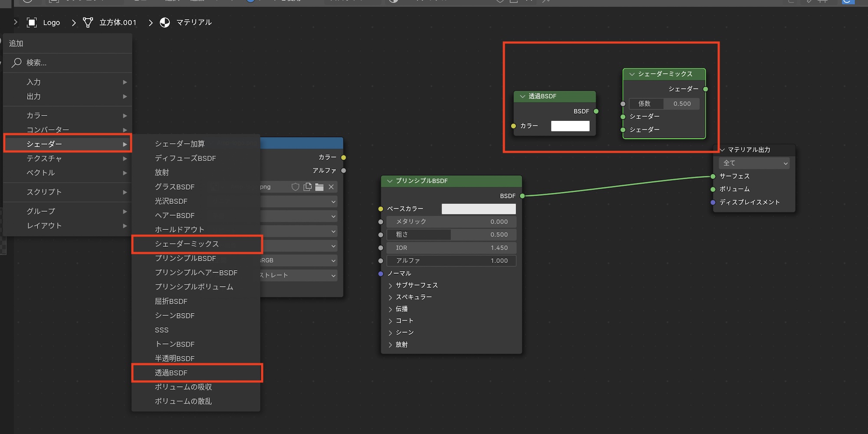The height and width of the screenshot is (434, 868).
Task: Unlink image with the X icon
Action: [x=331, y=187]
